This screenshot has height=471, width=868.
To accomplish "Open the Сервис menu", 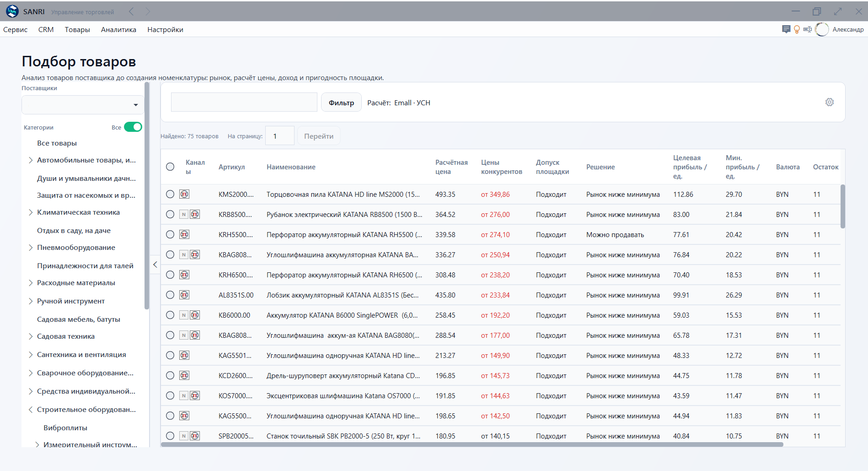I will [x=15, y=29].
